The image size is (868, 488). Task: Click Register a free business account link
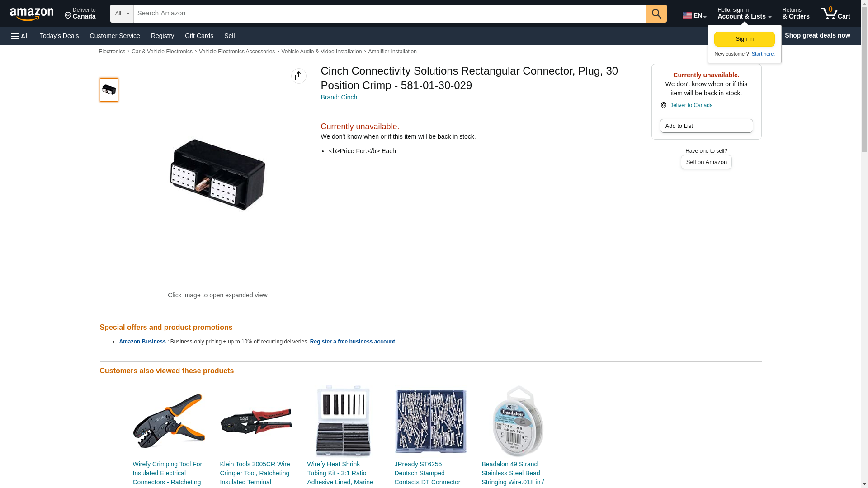[352, 342]
